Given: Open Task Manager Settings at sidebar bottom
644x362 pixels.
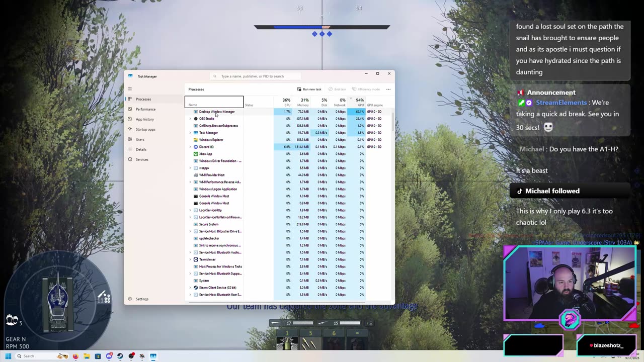Looking at the screenshot, I should tap(154, 299).
